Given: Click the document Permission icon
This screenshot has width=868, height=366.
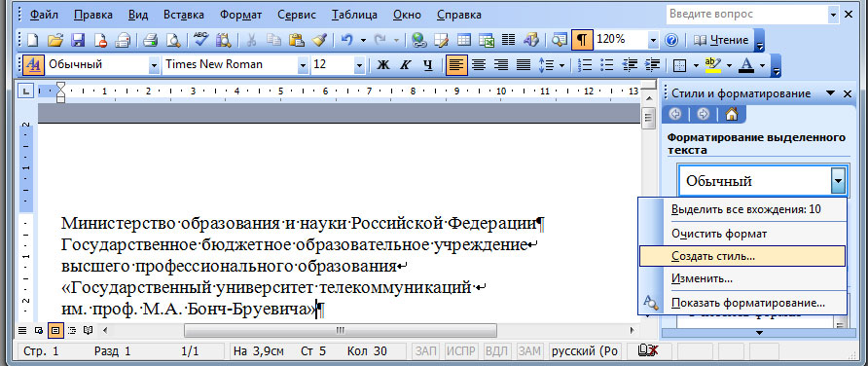Looking at the screenshot, I should pos(100,40).
